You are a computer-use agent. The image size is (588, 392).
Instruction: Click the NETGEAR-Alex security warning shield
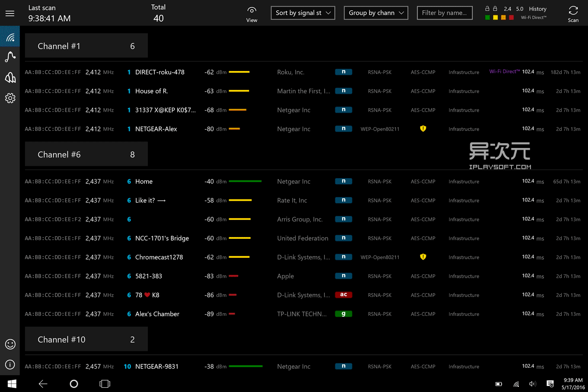point(423,129)
